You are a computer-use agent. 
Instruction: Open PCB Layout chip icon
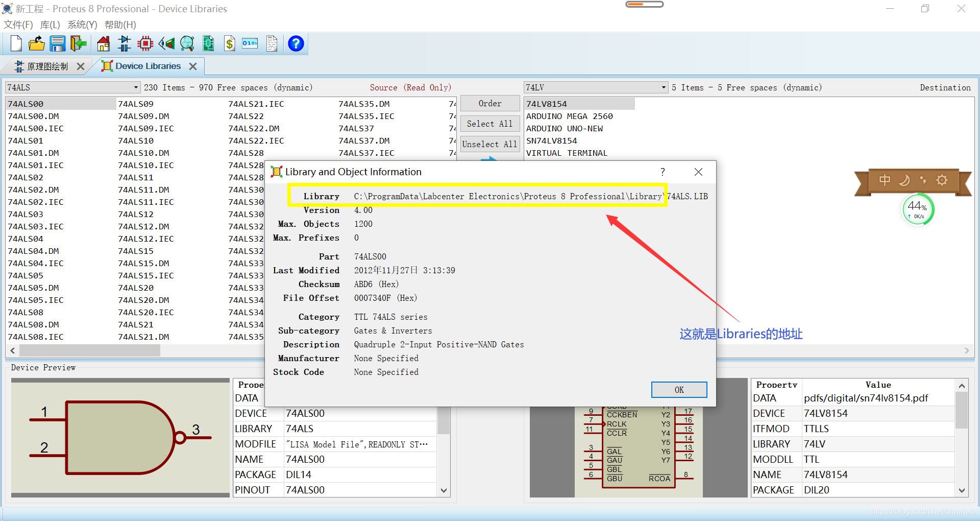tap(145, 44)
